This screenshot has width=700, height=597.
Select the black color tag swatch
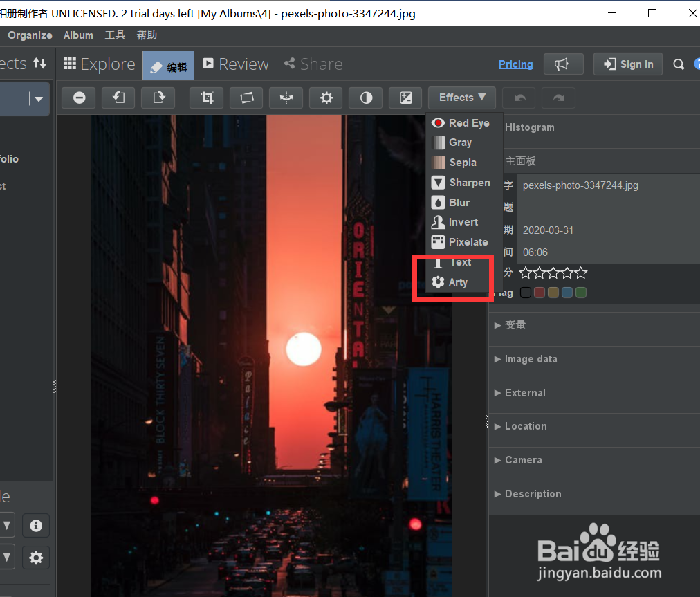tap(526, 293)
